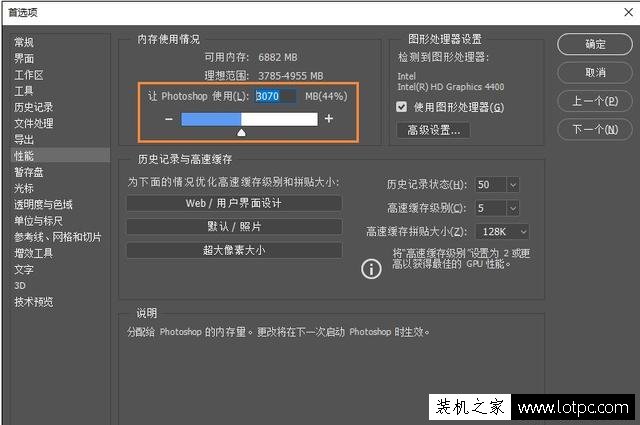Open 高速缓存拼贴大小(Z) 128K dropdown
This screenshot has width=640, height=425.
[x=502, y=232]
